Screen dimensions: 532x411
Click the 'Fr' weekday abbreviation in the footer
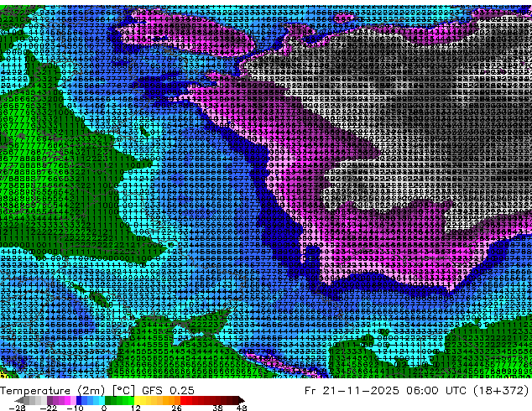pos(310,391)
